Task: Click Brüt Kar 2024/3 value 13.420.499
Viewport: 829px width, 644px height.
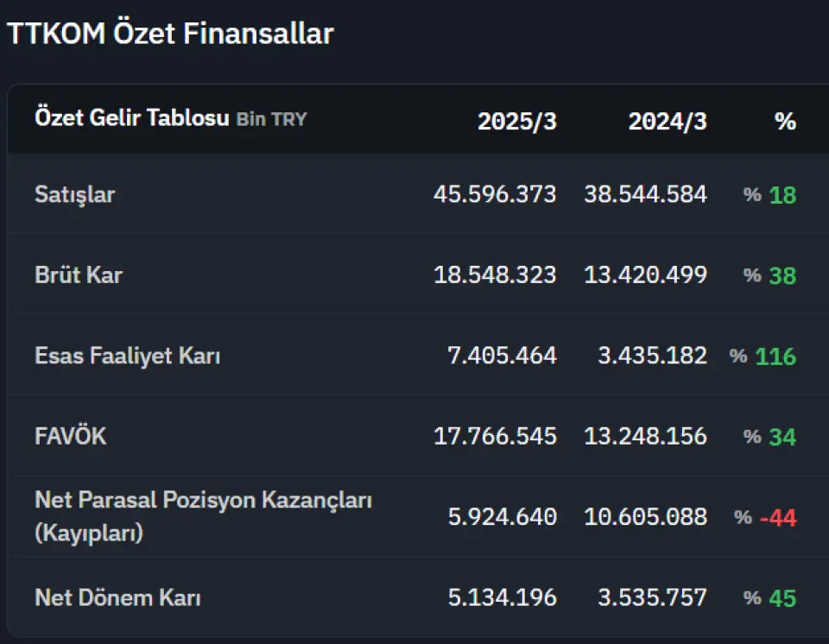Action: point(646,275)
